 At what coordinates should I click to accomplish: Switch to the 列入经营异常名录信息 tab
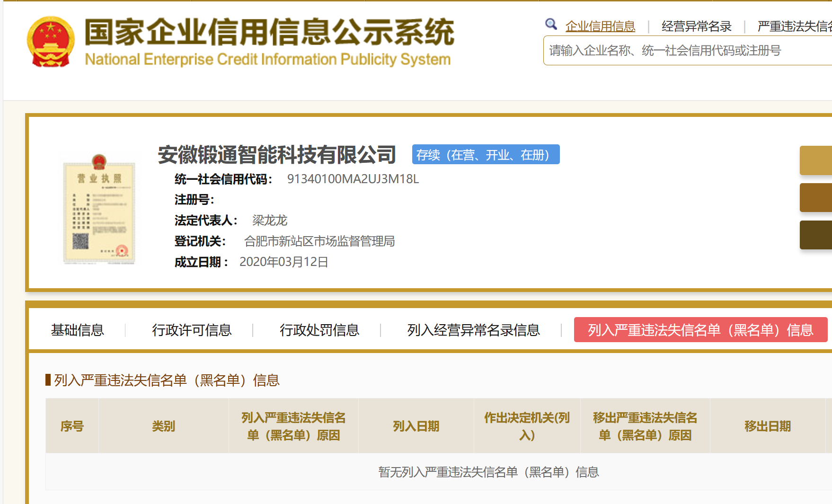[x=473, y=330]
